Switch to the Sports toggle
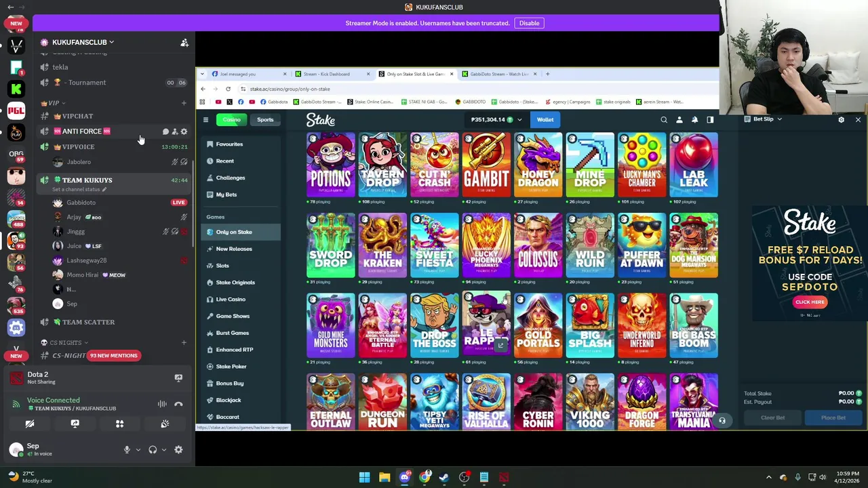Viewport: 868px width, 488px height. tap(265, 120)
